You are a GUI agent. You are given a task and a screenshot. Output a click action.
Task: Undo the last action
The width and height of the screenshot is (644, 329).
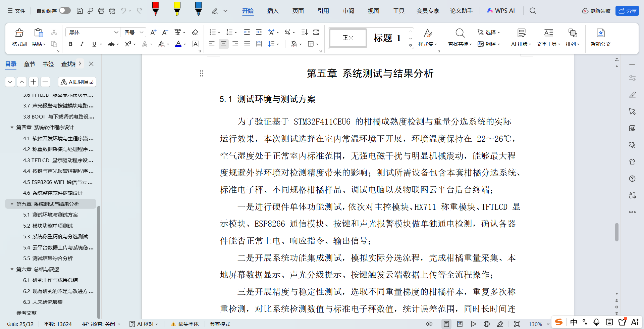pyautogui.click(x=123, y=11)
